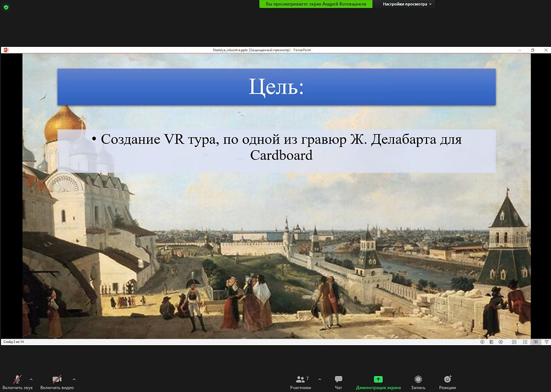Select Reading view button in status bar

coord(536,342)
